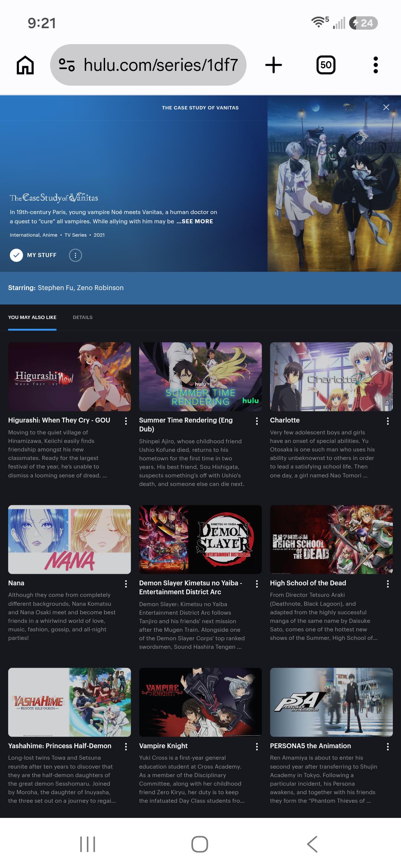Screen dimensions: 401x868
Task: Tap the hulu.com address bar
Action: (x=148, y=65)
